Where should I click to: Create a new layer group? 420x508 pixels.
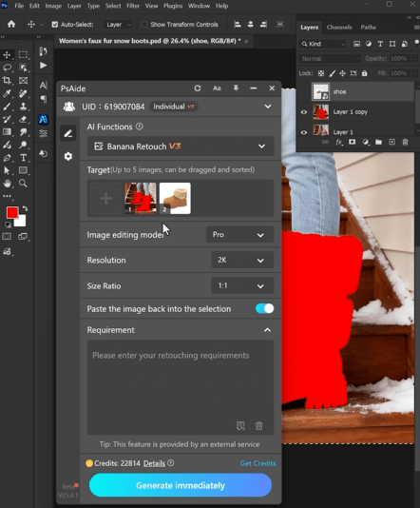click(378, 142)
